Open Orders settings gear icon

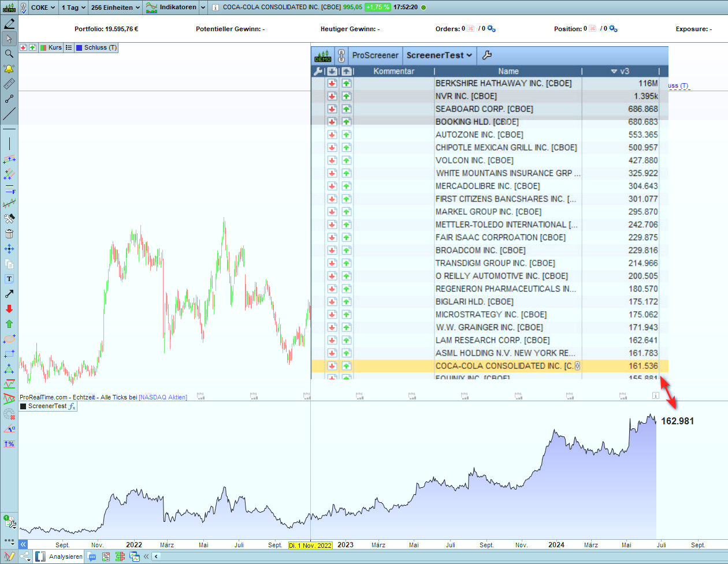click(491, 29)
